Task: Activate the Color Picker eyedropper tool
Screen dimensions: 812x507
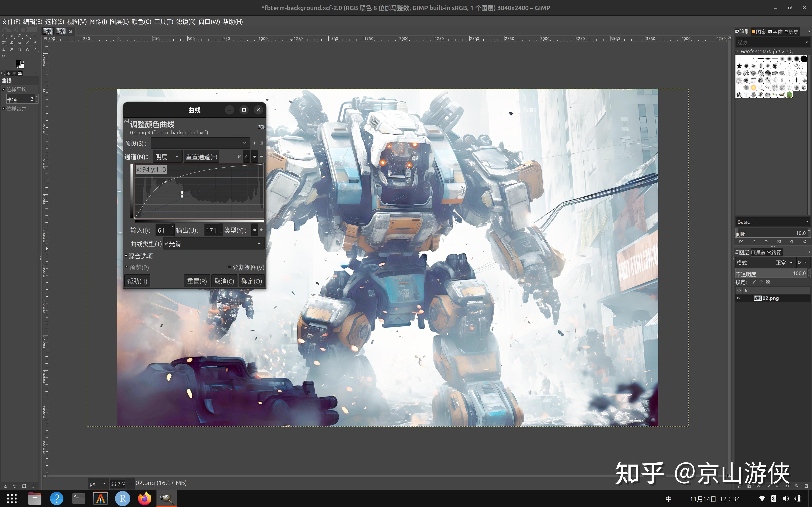Action: pyautogui.click(x=35, y=50)
